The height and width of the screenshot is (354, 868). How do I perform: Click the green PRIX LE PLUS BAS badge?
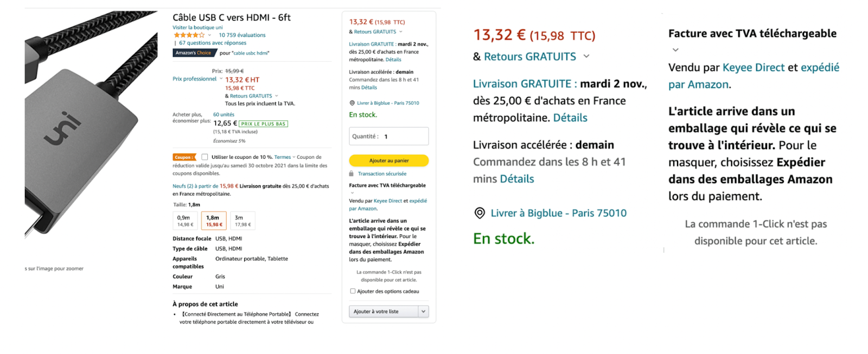click(263, 124)
